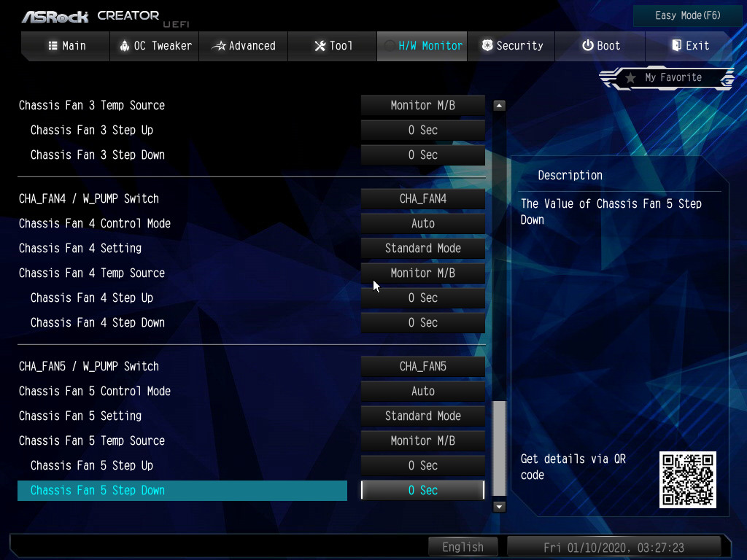
Task: Click the scrollbar up arrow
Action: 499,106
